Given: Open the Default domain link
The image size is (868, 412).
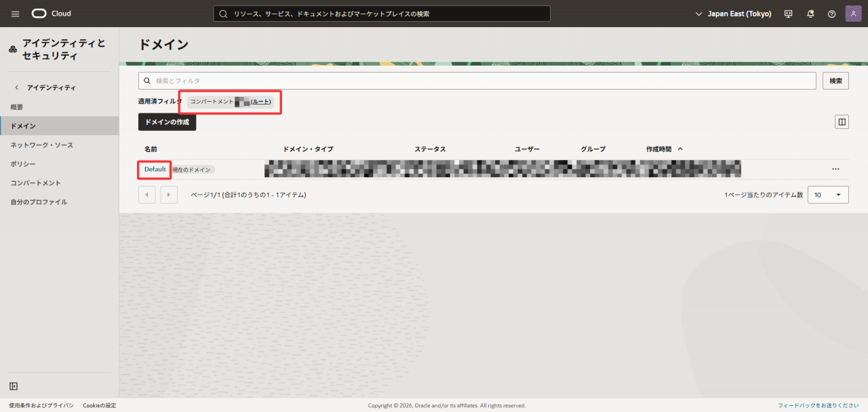Looking at the screenshot, I should click(x=155, y=169).
